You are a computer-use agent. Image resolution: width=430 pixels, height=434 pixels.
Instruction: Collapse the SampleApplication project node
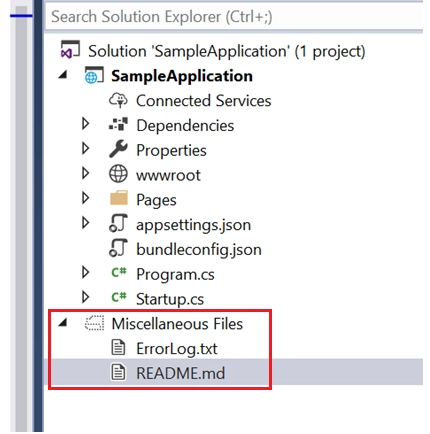[63, 75]
